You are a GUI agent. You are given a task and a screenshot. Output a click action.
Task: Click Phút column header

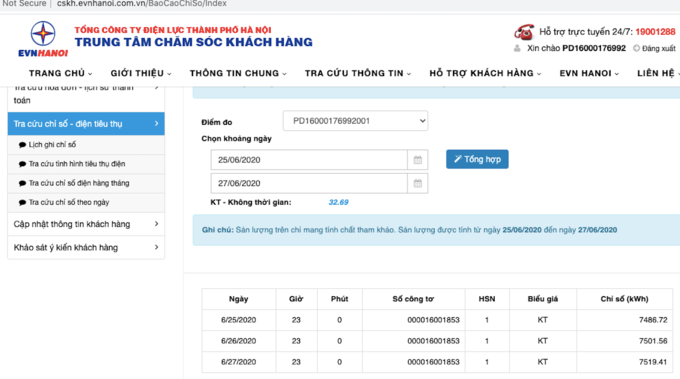pos(340,299)
